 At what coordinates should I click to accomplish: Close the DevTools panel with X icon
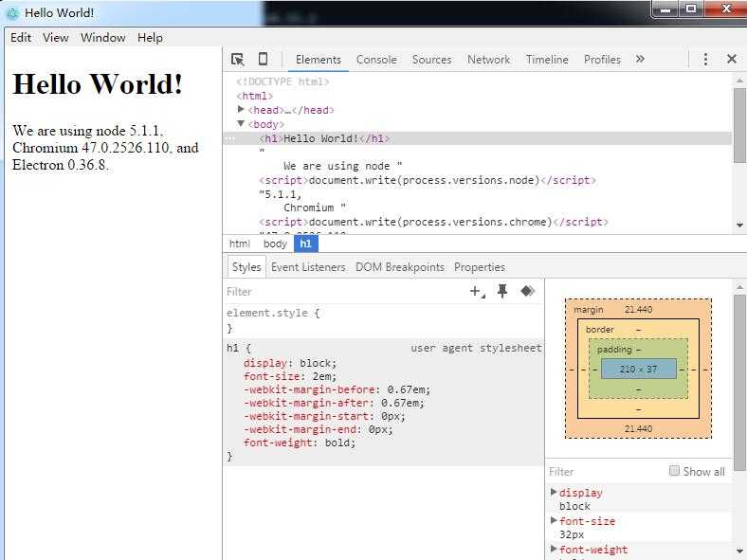[732, 59]
